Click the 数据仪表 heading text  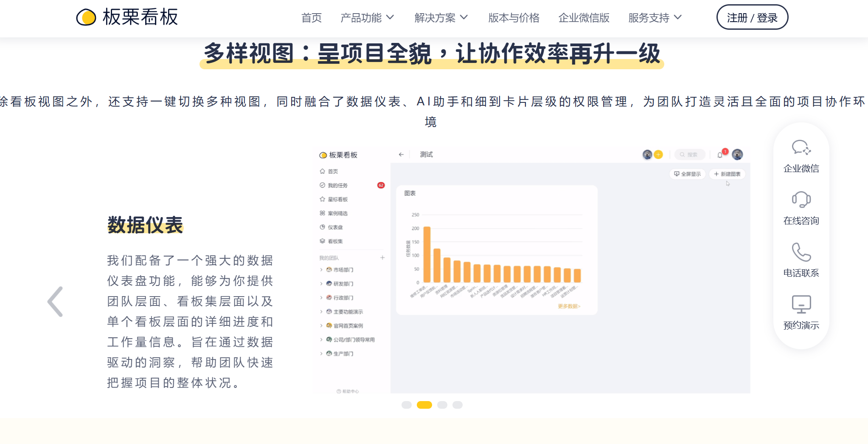tap(145, 225)
